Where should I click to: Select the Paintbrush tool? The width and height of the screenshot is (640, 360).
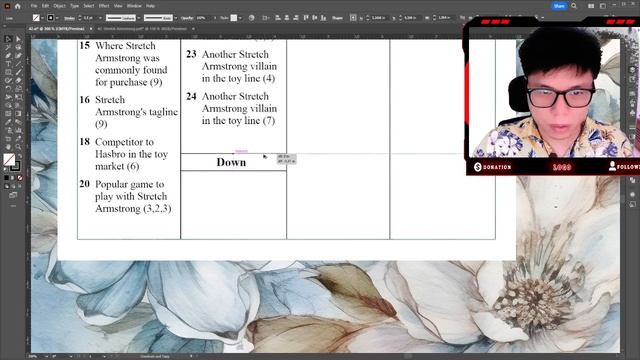point(18,72)
